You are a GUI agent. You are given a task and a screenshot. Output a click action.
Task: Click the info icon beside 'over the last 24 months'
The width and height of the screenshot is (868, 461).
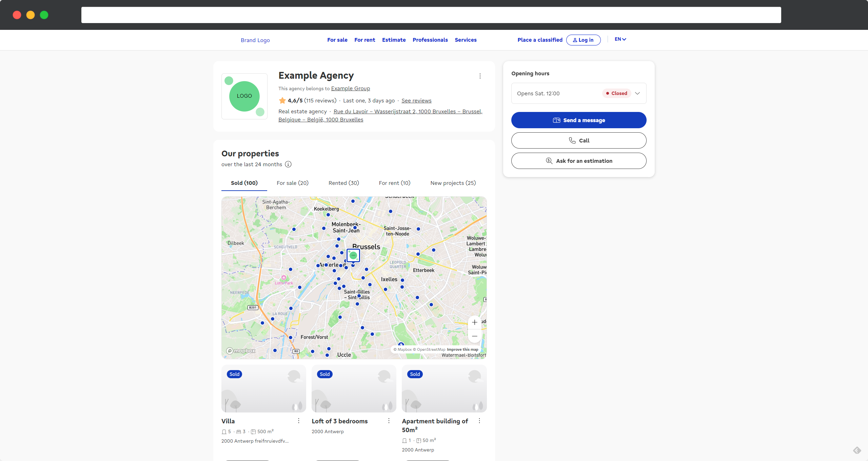pos(288,164)
